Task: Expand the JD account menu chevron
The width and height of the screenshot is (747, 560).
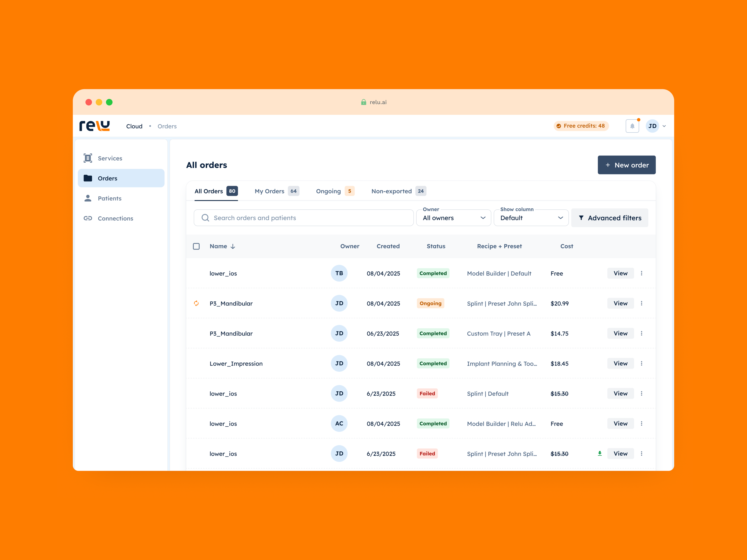Action: point(664,126)
